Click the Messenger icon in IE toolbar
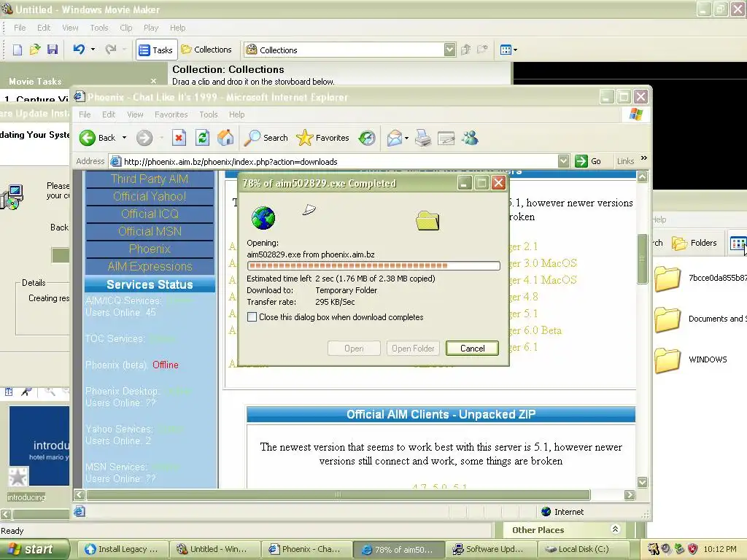This screenshot has width=747, height=560. point(470,138)
